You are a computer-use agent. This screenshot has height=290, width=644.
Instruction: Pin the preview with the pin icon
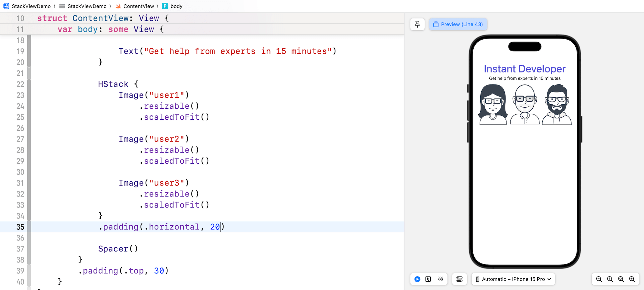417,24
